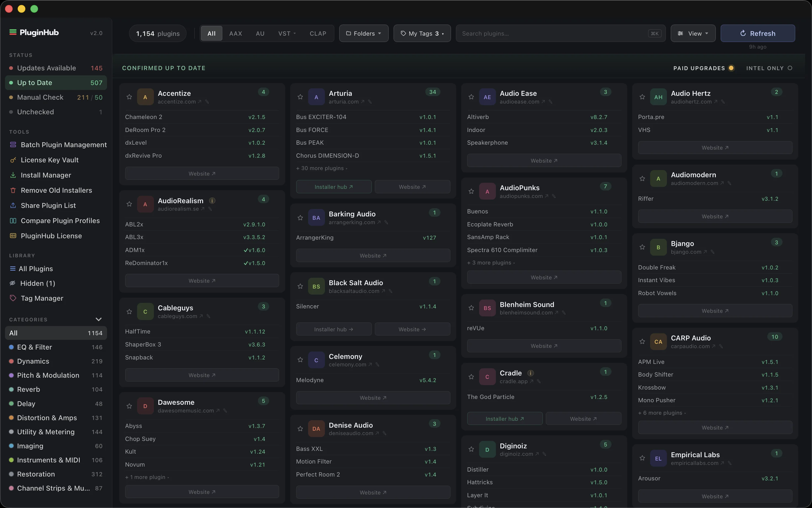Click the Refresh button
The image size is (812, 508).
[758, 33]
